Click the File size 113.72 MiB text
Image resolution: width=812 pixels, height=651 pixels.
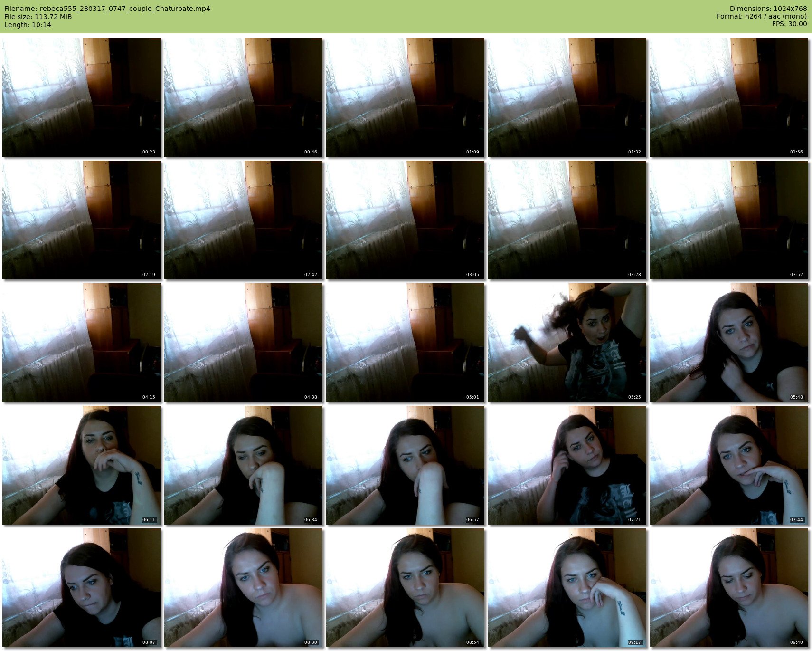38,17
